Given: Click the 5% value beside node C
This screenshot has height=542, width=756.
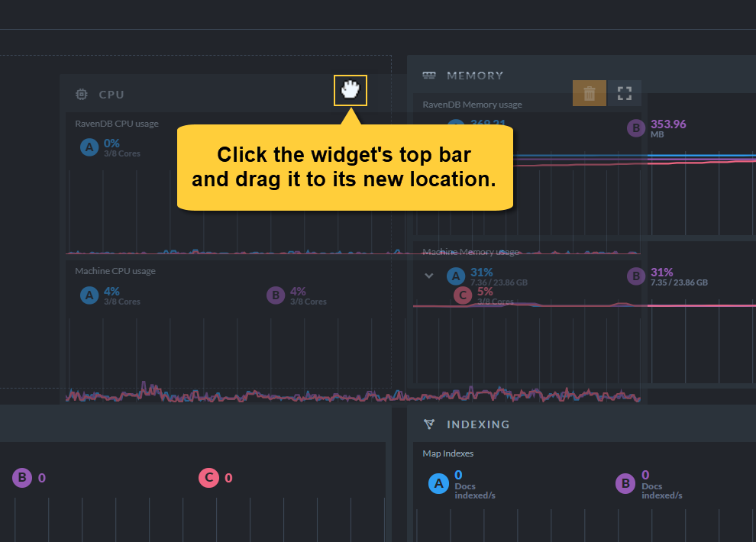Looking at the screenshot, I should (485, 292).
